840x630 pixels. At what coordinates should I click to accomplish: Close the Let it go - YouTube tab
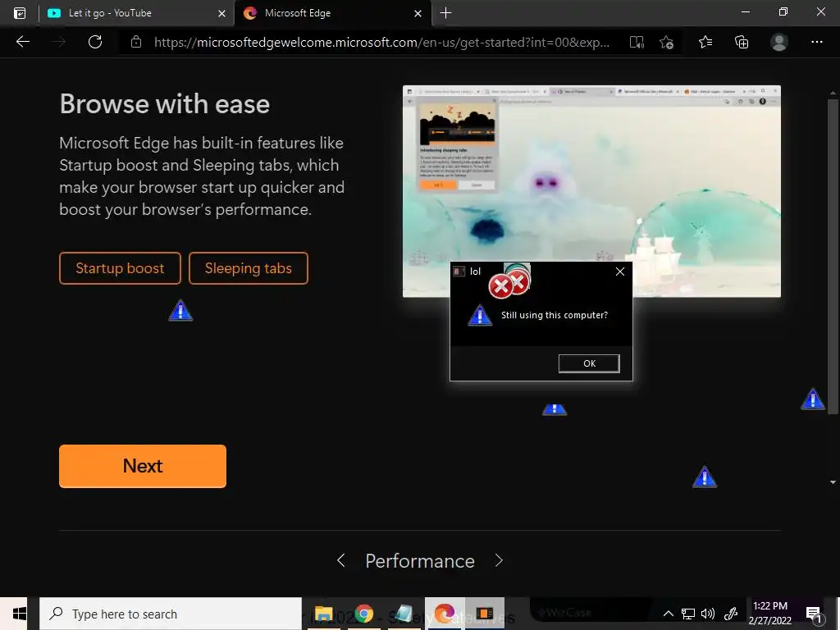(221, 13)
